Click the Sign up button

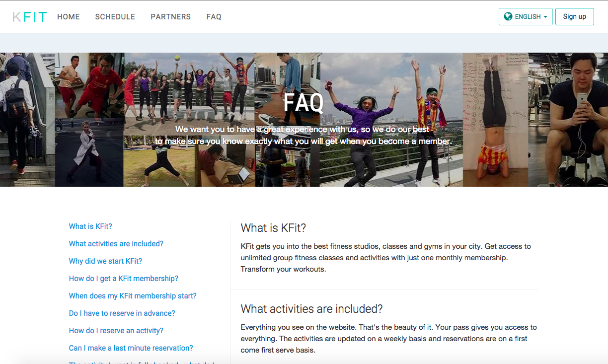[x=575, y=16]
